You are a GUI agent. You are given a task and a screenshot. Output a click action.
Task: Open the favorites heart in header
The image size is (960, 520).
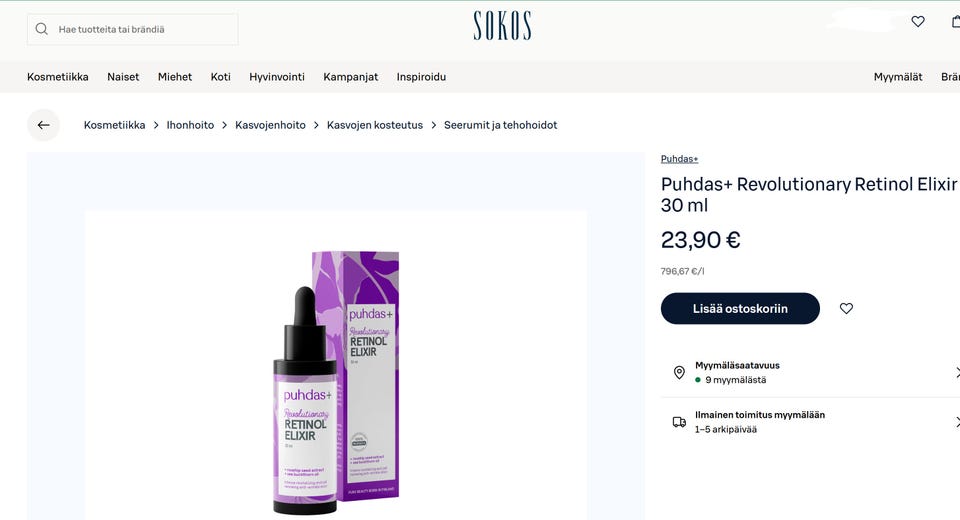click(918, 21)
